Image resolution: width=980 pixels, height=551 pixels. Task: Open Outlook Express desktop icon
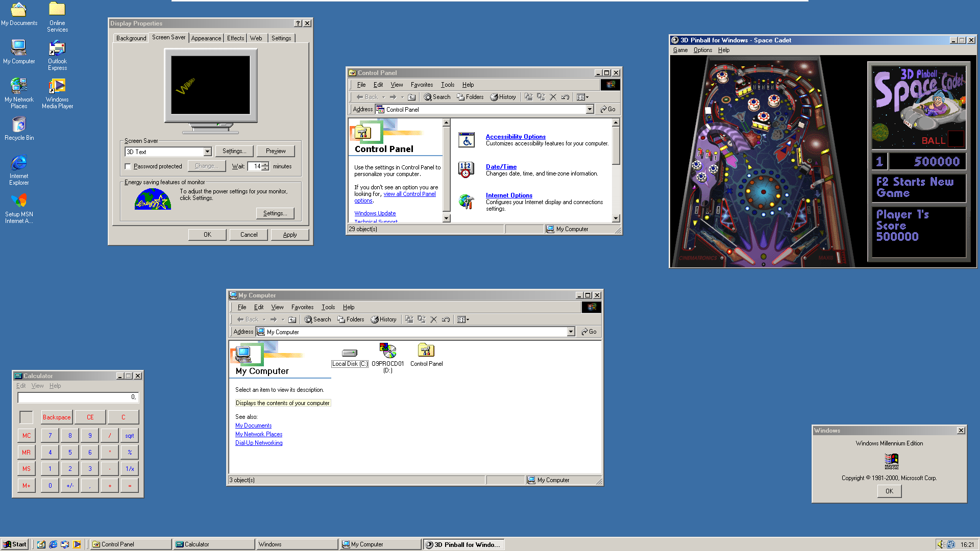(57, 55)
